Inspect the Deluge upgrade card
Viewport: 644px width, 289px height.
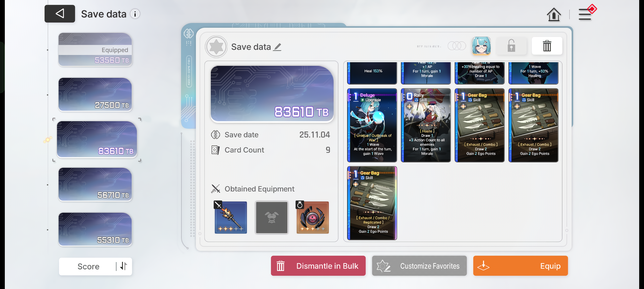tap(372, 125)
